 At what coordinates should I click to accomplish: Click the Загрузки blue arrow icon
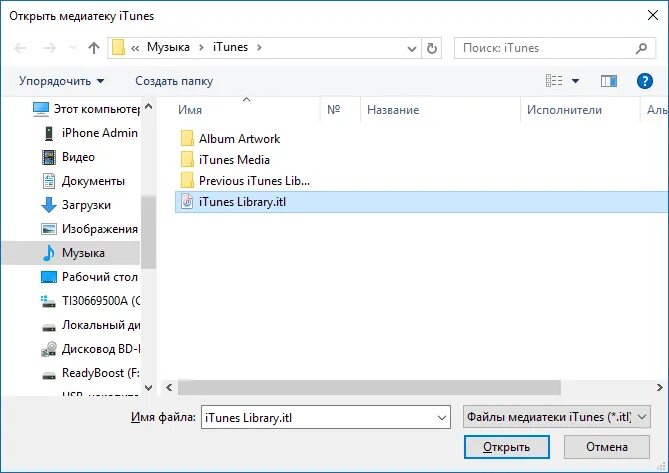tap(49, 205)
